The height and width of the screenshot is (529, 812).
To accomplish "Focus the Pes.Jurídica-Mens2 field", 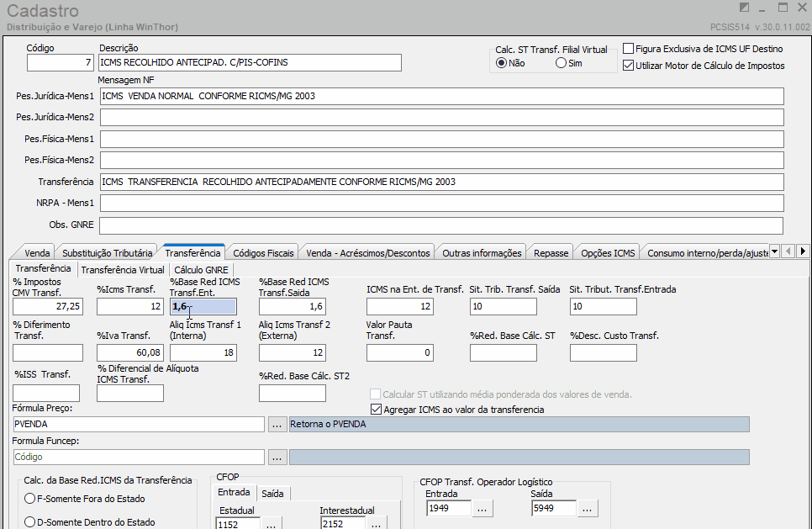I will pos(442,117).
